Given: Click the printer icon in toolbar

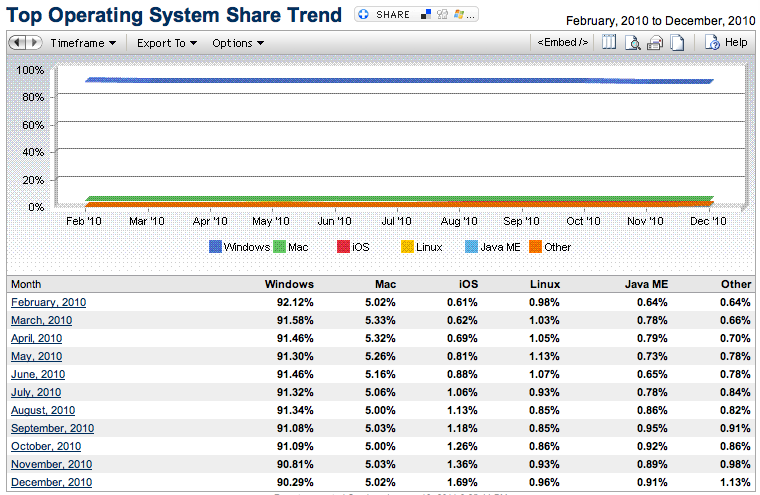Looking at the screenshot, I should click(x=655, y=43).
